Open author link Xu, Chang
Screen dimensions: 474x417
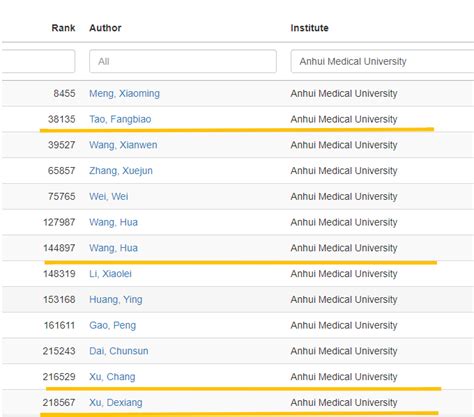click(x=112, y=377)
